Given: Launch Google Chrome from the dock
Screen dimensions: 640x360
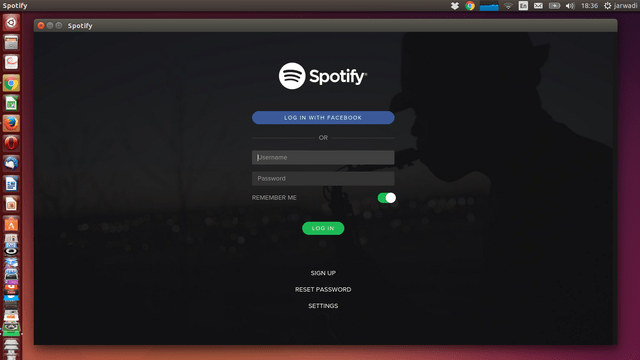Looking at the screenshot, I should click(x=11, y=83).
